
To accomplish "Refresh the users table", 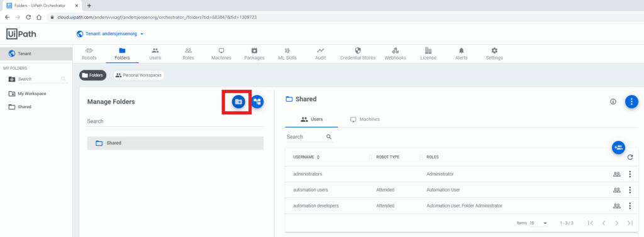I will point(630,157).
